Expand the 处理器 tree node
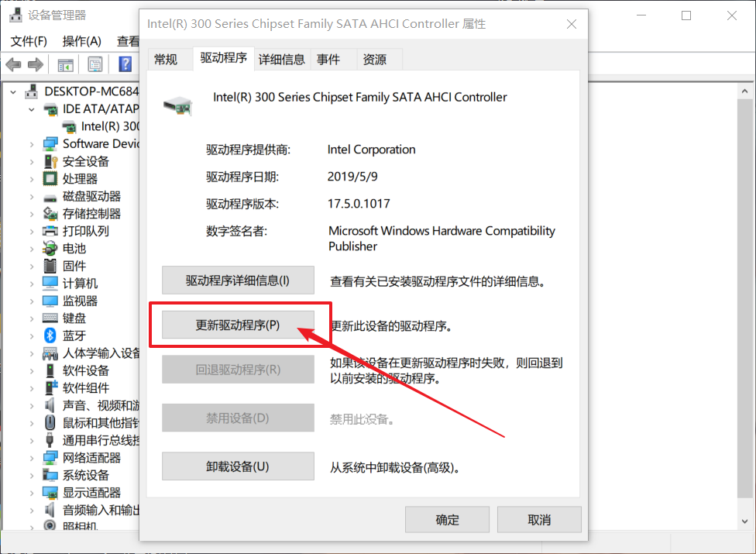Screen dimensions: 756x554 [31, 179]
